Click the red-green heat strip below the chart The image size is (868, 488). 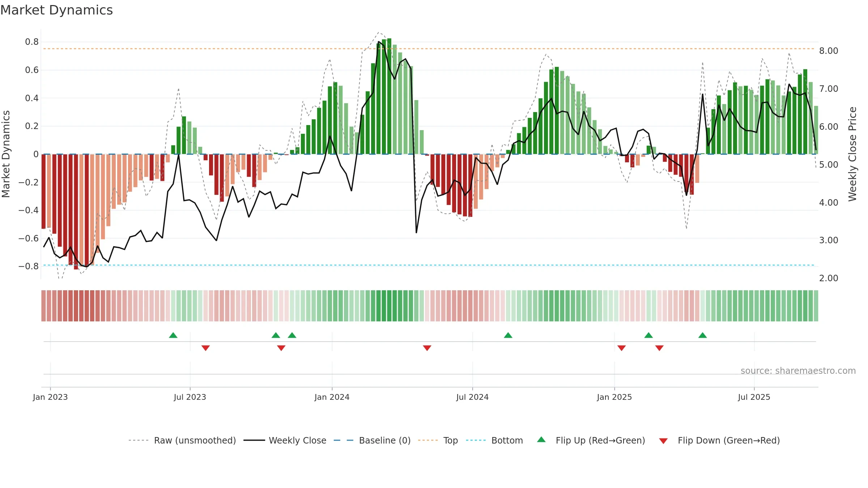click(x=430, y=306)
